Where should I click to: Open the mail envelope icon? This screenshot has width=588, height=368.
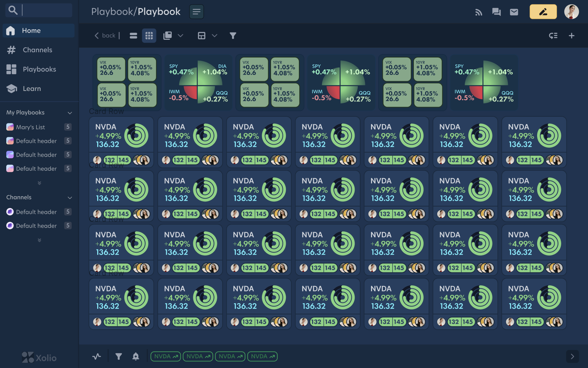pyautogui.click(x=514, y=12)
